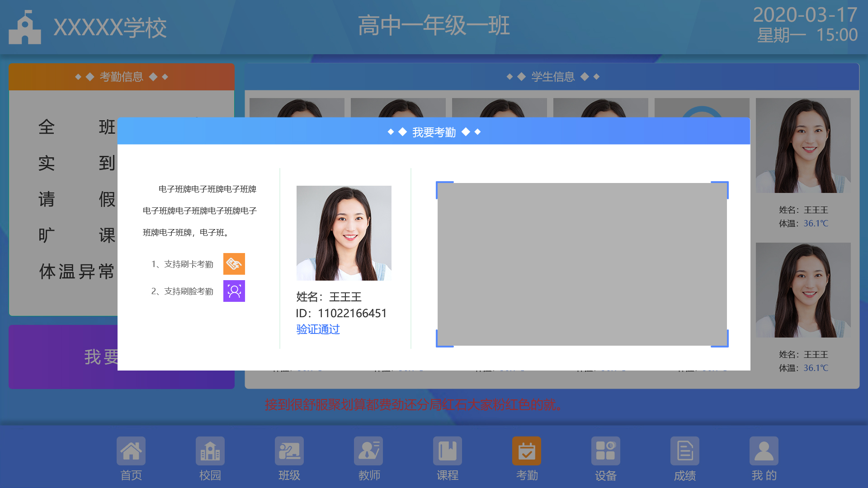Screen dimensions: 868x488
Task: Select the 考勤信息 panel header
Action: coord(122,77)
